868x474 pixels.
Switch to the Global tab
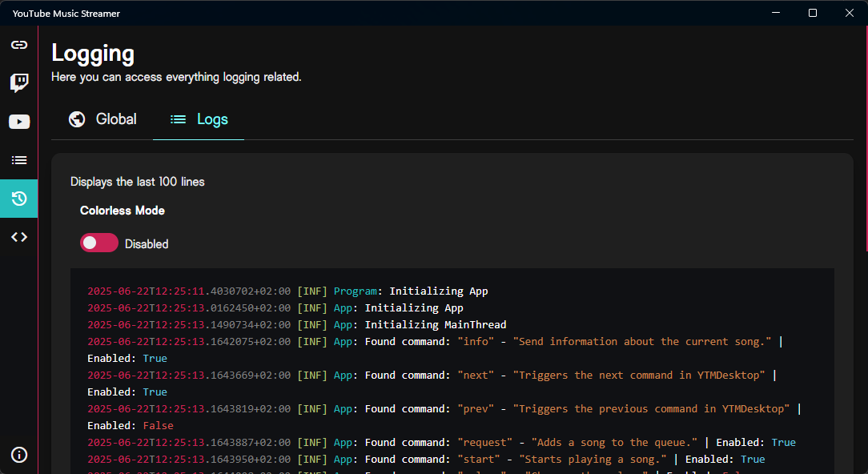(x=102, y=119)
